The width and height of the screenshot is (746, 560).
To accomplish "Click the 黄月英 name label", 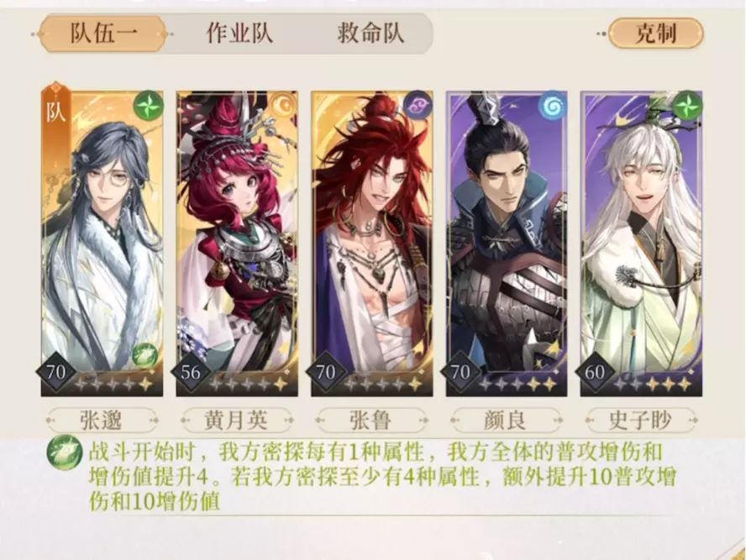I will [x=236, y=421].
